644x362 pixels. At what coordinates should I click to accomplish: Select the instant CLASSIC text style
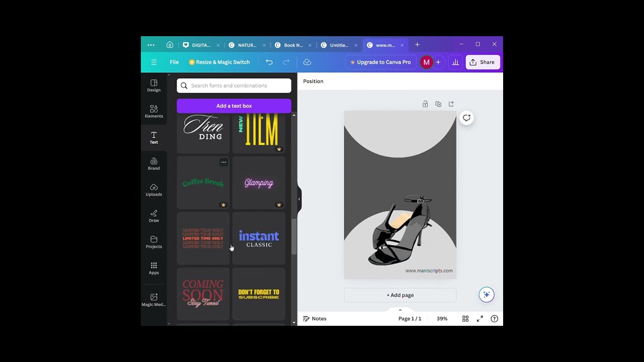[x=259, y=238]
